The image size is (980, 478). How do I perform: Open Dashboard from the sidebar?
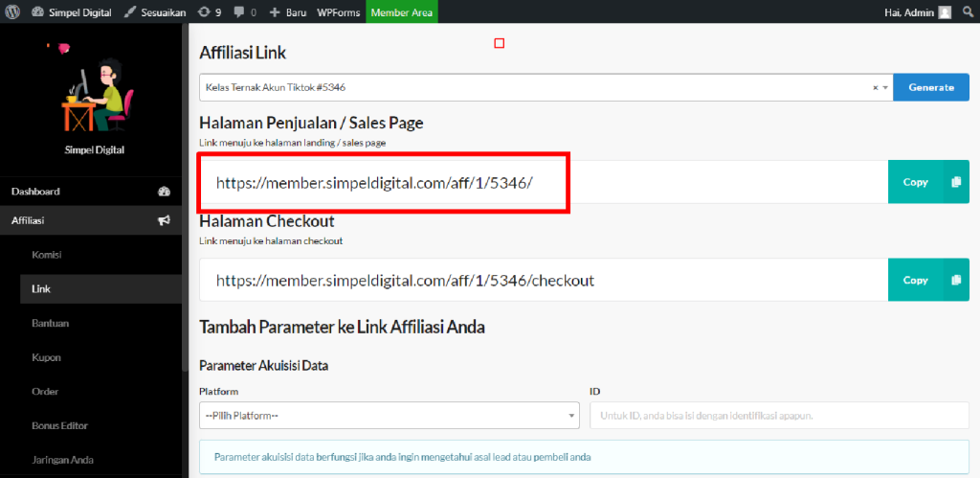(91, 192)
